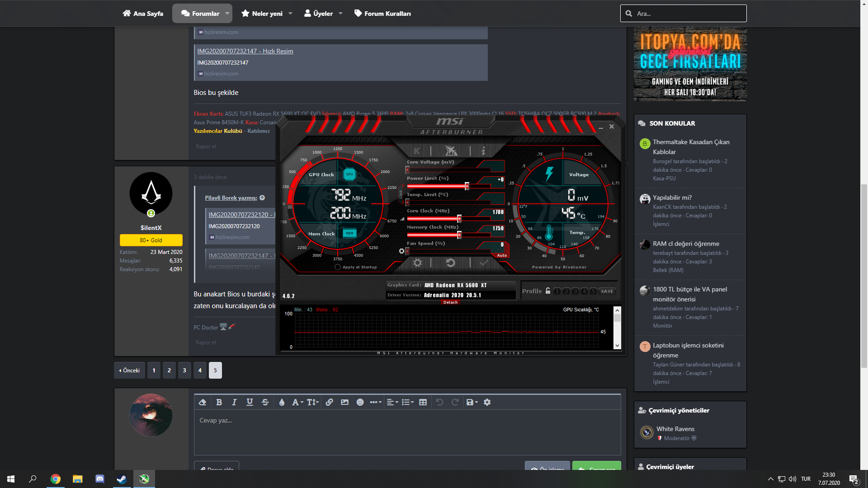Undo last edit in reply editor
868x488 pixels.
pyautogui.click(x=439, y=402)
